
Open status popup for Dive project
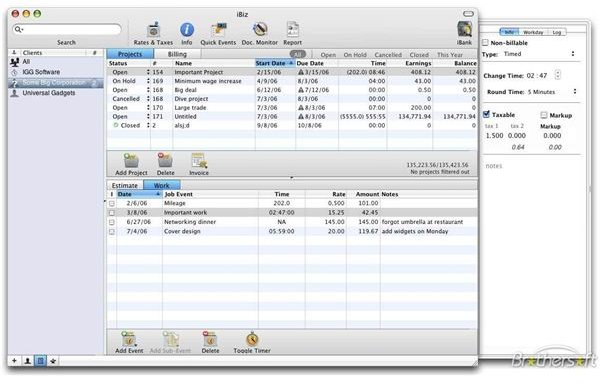[148, 99]
